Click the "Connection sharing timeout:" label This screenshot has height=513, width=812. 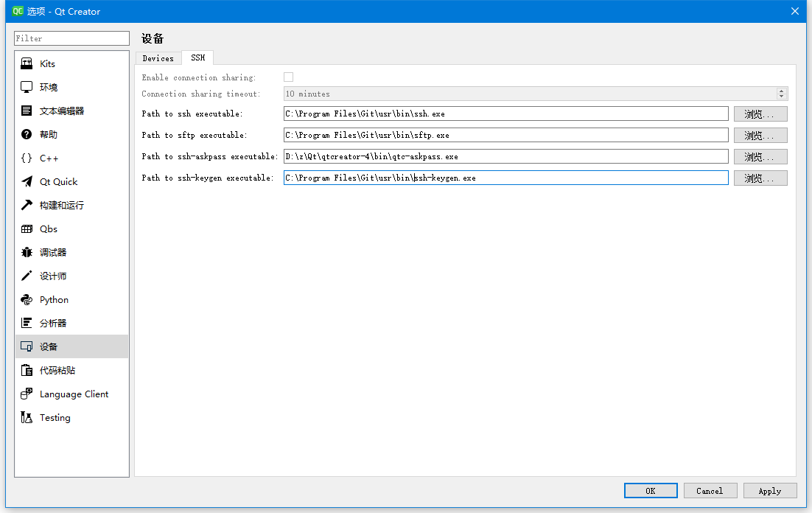click(x=201, y=94)
